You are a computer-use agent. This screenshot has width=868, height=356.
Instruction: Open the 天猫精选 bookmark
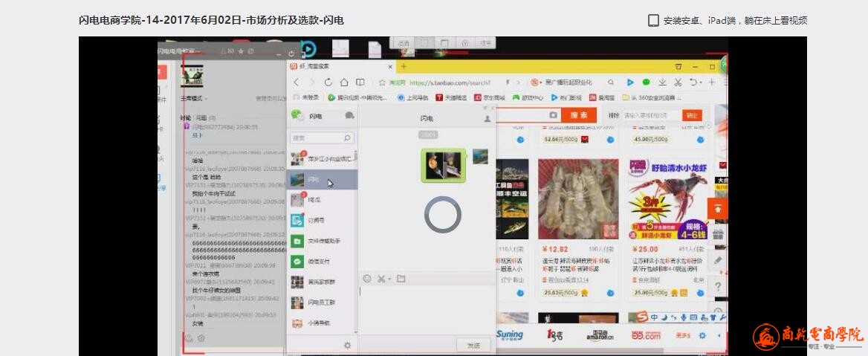pos(453,97)
